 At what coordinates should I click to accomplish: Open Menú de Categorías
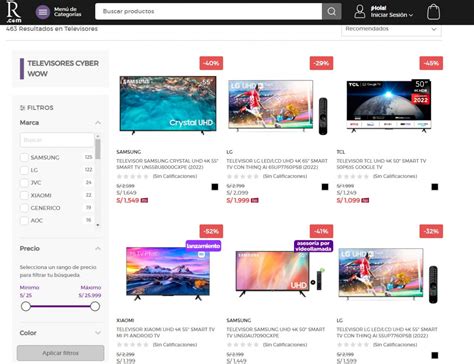pyautogui.click(x=68, y=12)
